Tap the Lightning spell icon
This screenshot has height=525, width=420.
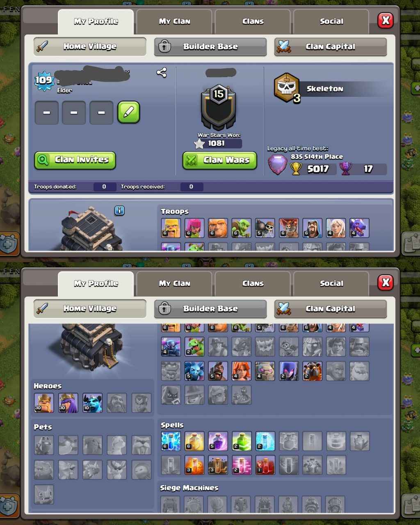[x=171, y=441]
